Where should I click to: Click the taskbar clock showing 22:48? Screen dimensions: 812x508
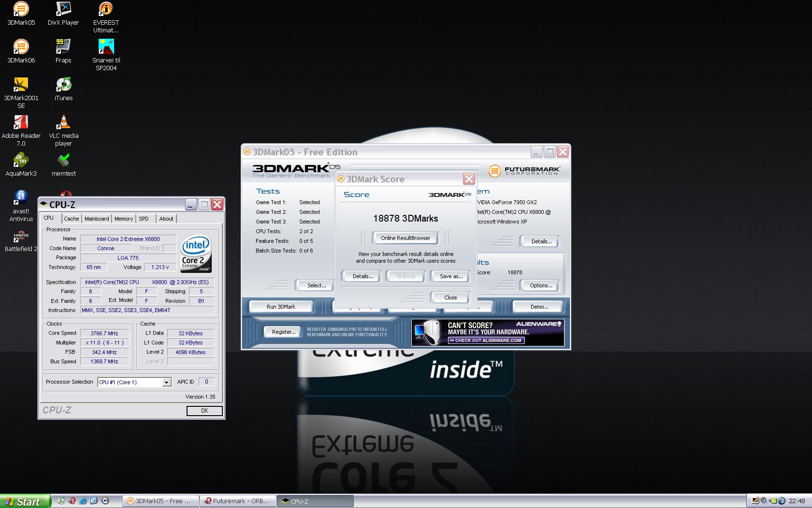797,501
